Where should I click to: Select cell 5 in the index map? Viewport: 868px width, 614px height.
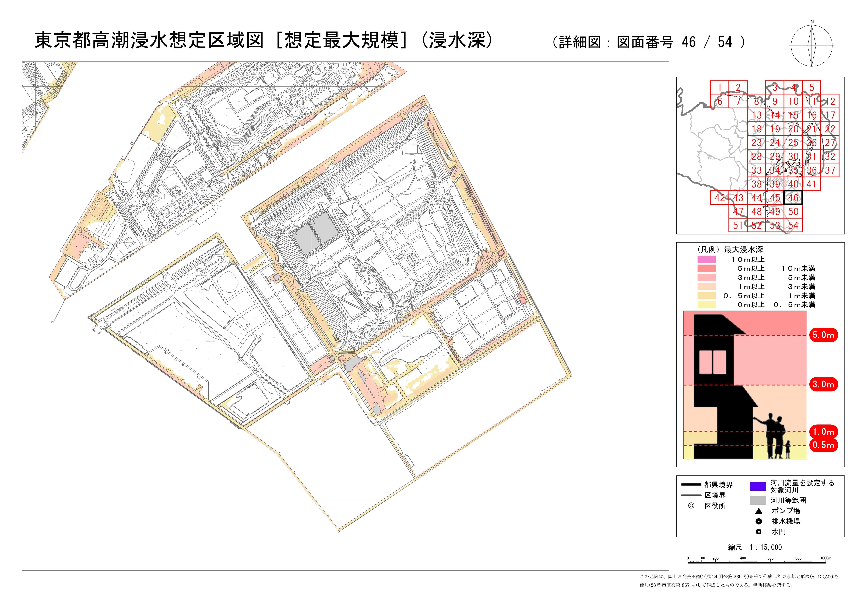pos(812,87)
